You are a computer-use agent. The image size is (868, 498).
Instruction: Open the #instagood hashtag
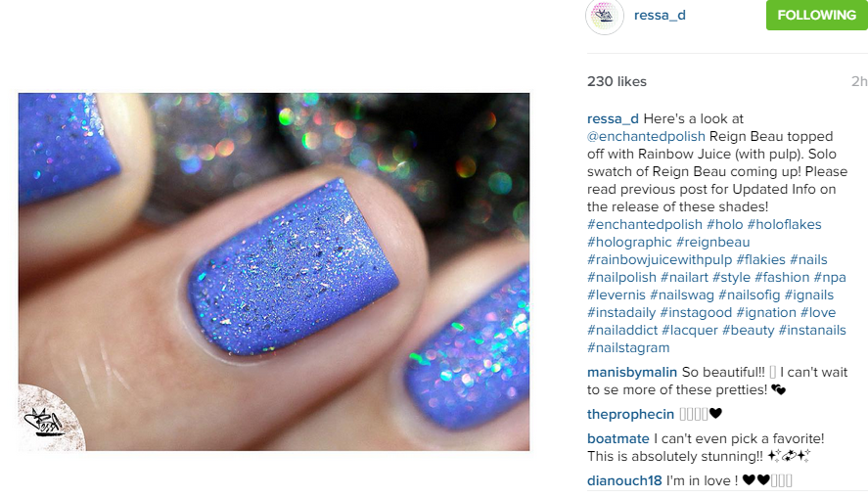click(x=696, y=313)
